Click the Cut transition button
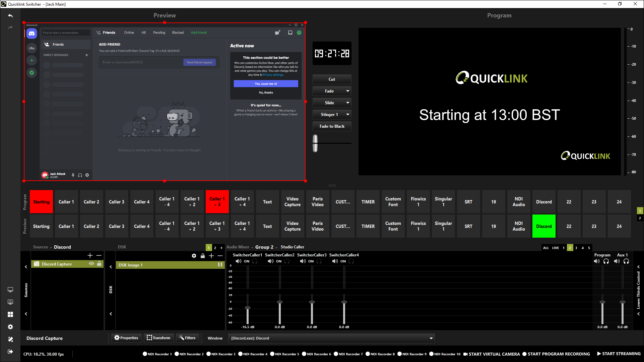 pos(332,79)
